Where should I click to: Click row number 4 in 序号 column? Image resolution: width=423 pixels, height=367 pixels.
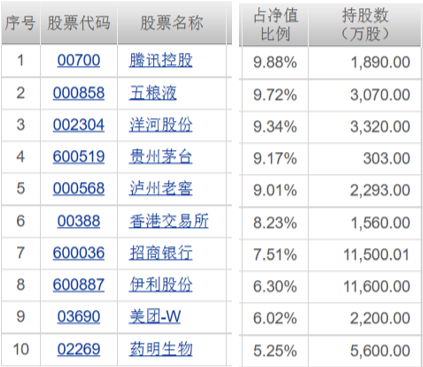pyautogui.click(x=21, y=157)
